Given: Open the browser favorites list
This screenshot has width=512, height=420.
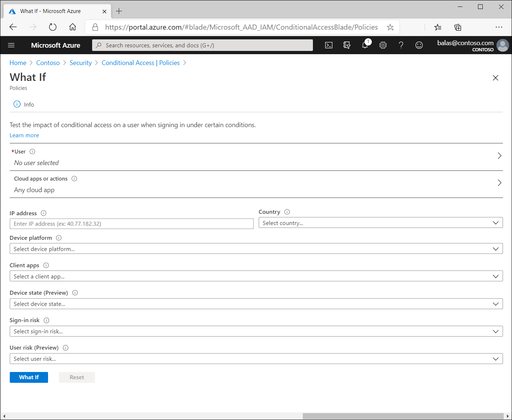Looking at the screenshot, I should (x=438, y=27).
